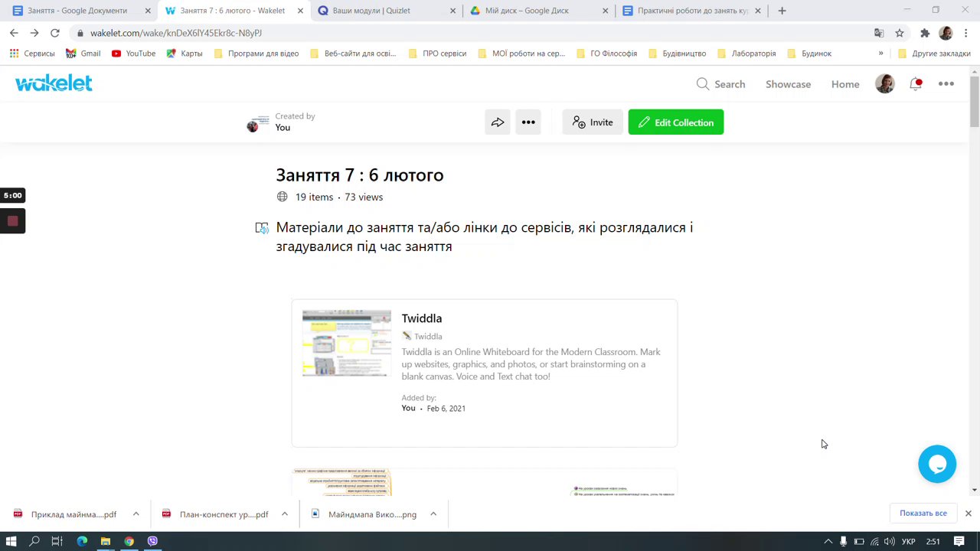Open collection options three-dots button
Viewport: 980px width, 551px height.
pyautogui.click(x=528, y=122)
